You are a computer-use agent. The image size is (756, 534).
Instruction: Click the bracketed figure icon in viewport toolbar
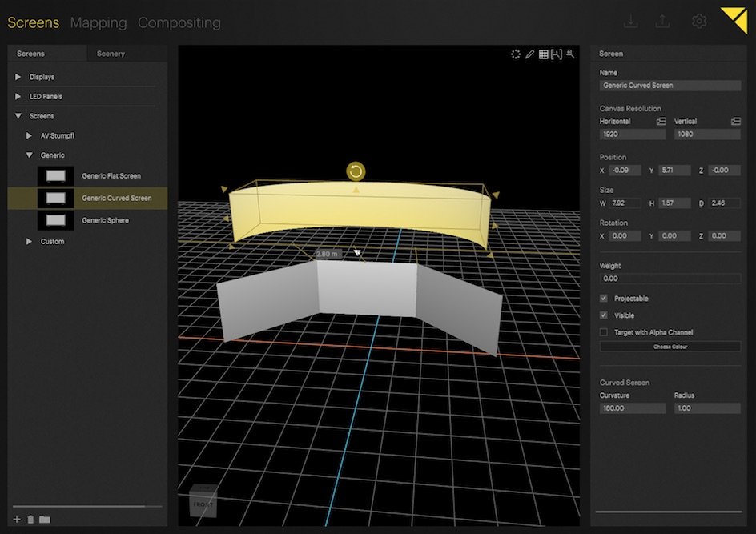[x=557, y=54]
